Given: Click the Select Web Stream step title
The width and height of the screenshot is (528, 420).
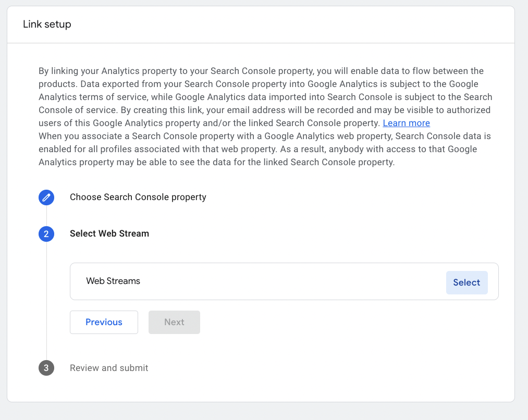Looking at the screenshot, I should 109,234.
